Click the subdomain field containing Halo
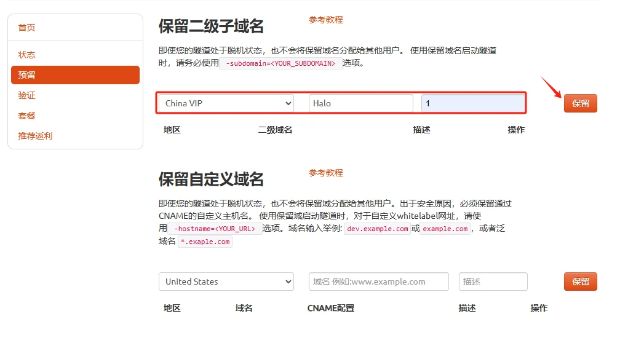Viewport: 644px width, 343px height. point(361,103)
